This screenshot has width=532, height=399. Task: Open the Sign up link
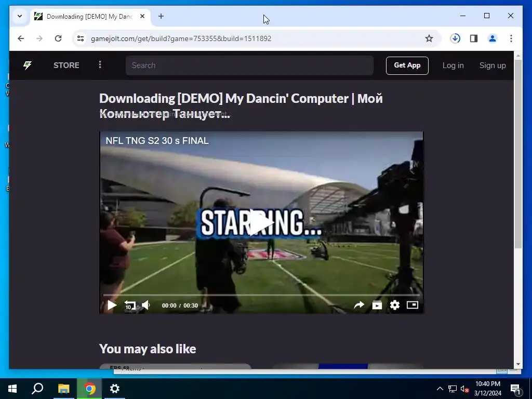[493, 65]
